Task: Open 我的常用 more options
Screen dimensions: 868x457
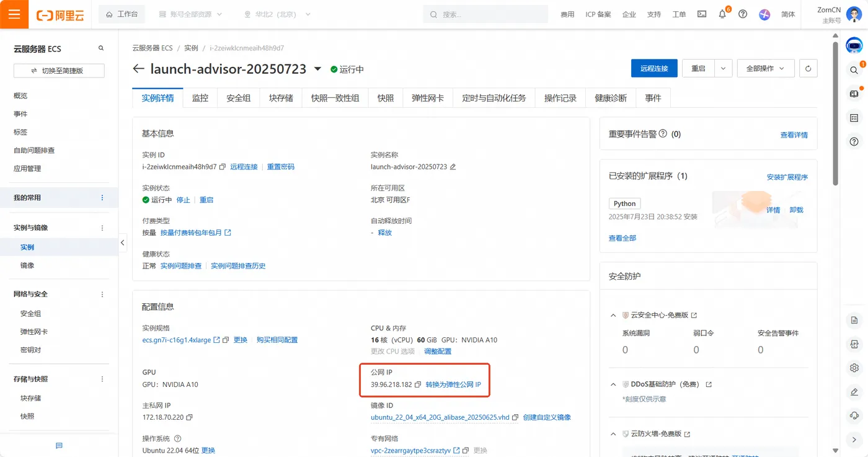Action: coord(102,197)
